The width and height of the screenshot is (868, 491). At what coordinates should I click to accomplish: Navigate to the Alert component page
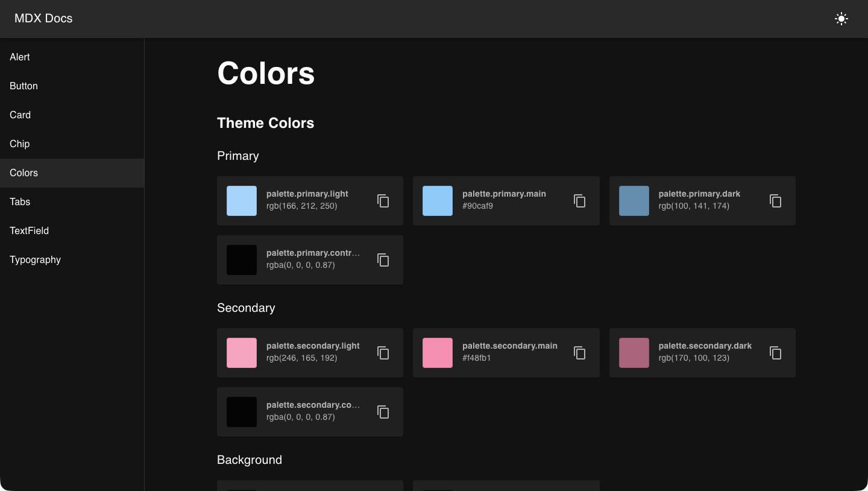tap(19, 57)
